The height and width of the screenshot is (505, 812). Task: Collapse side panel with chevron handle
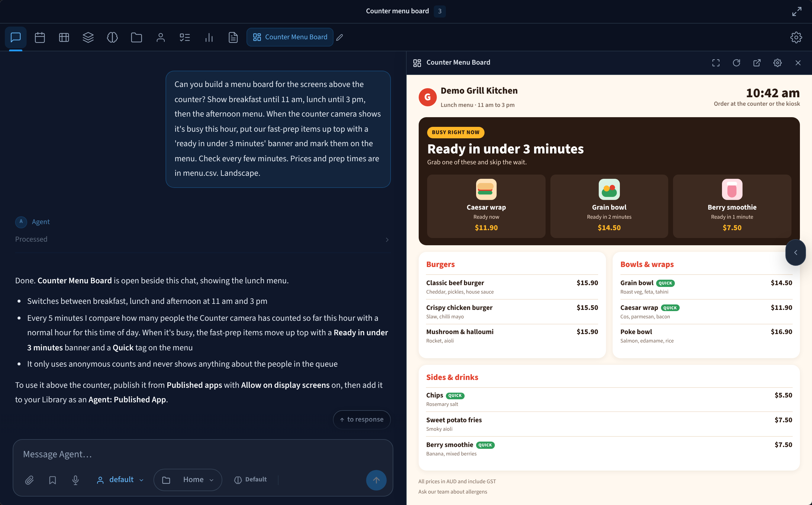(796, 253)
